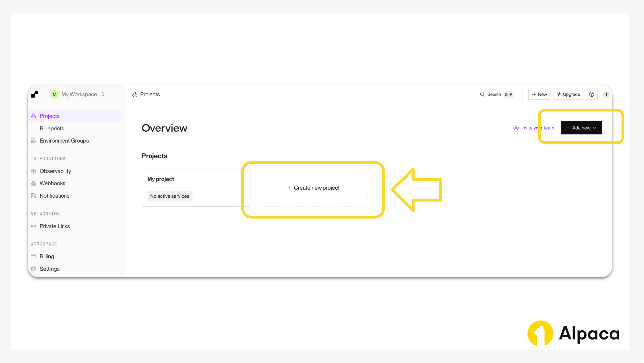Click the user avatar icon
The height and width of the screenshot is (363, 644).
[x=606, y=94]
